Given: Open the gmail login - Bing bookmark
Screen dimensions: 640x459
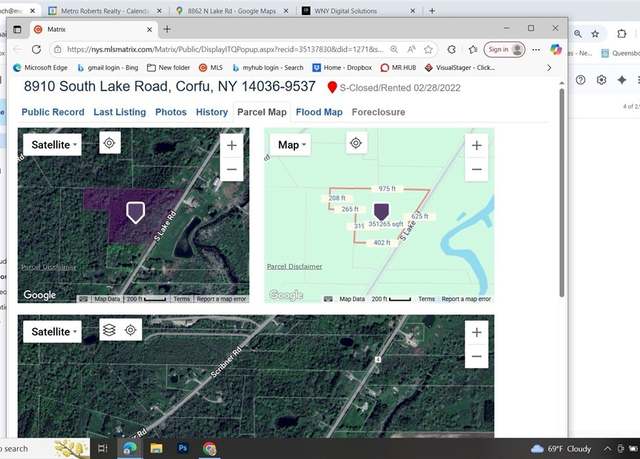Looking at the screenshot, I should click(x=108, y=68).
